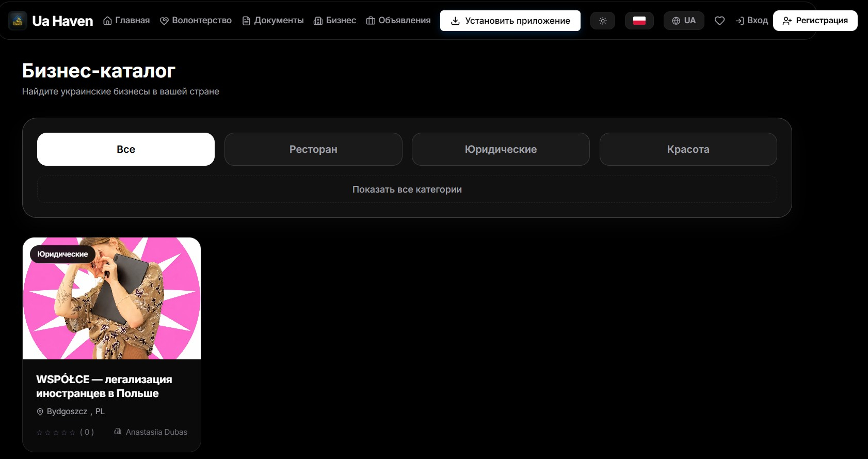Go to Главная in navigation
The height and width of the screenshot is (459, 868).
126,21
